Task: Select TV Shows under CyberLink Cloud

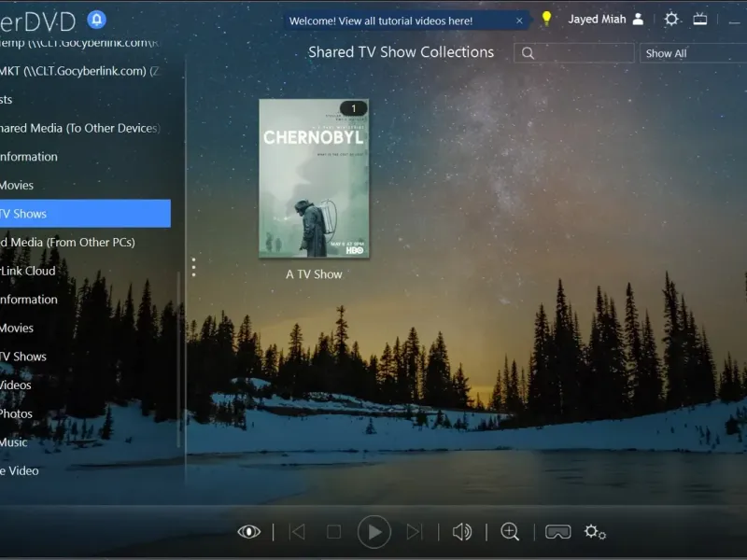Action: (23, 357)
